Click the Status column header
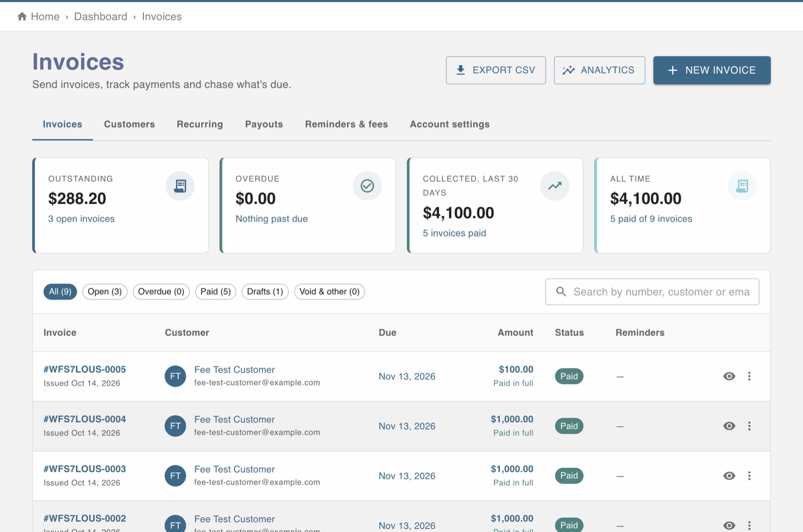The height and width of the screenshot is (532, 803). click(x=569, y=332)
